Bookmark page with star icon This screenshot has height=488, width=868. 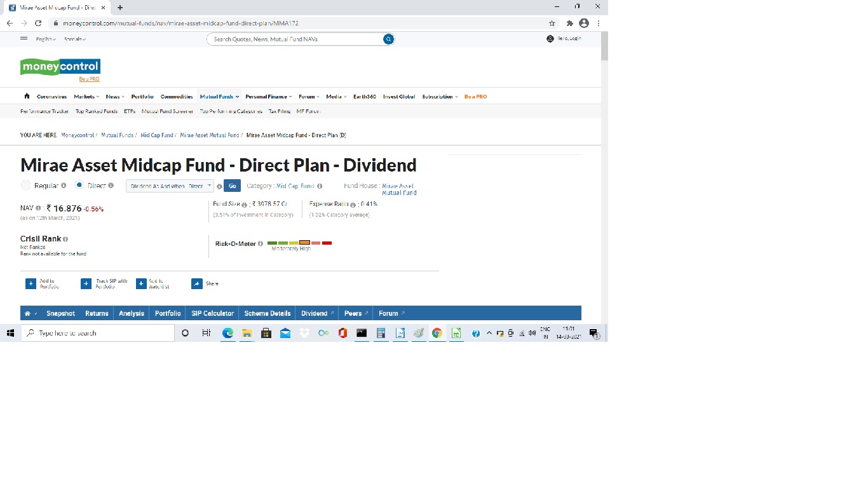552,23
